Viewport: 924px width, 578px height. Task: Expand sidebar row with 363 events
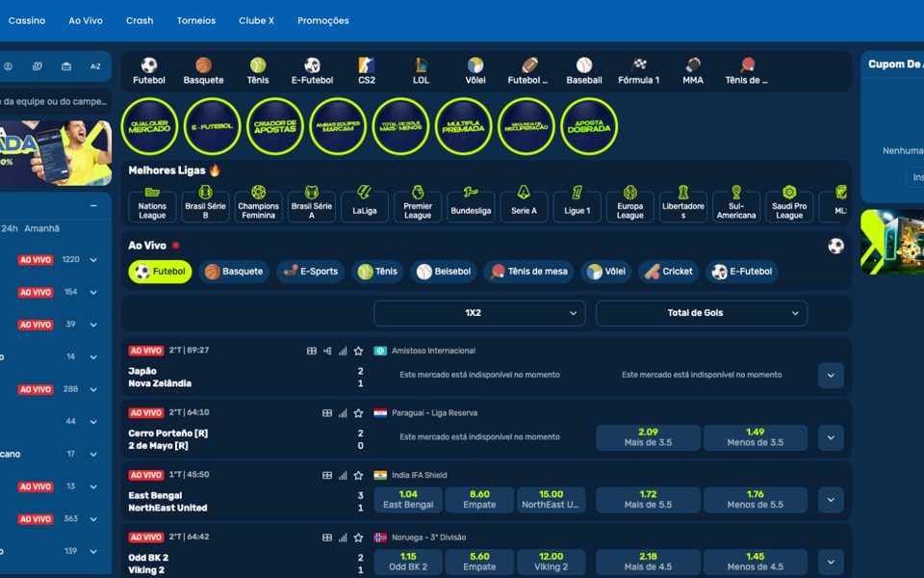[x=93, y=519]
